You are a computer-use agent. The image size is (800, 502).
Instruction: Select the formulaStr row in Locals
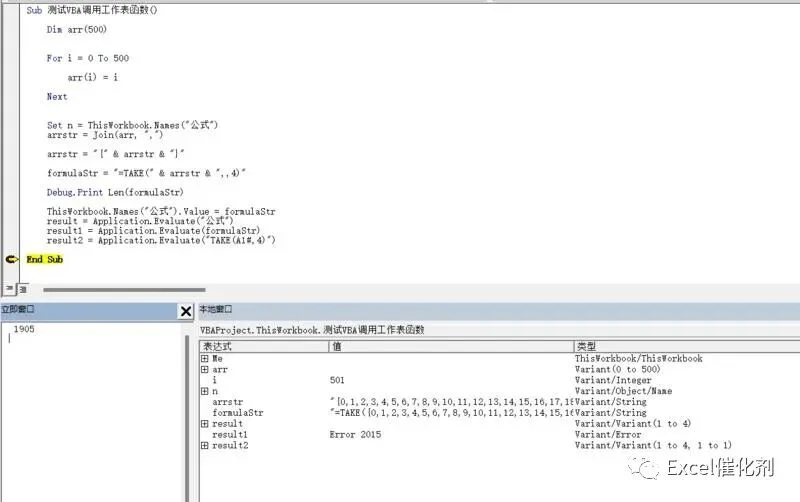[x=500, y=413]
